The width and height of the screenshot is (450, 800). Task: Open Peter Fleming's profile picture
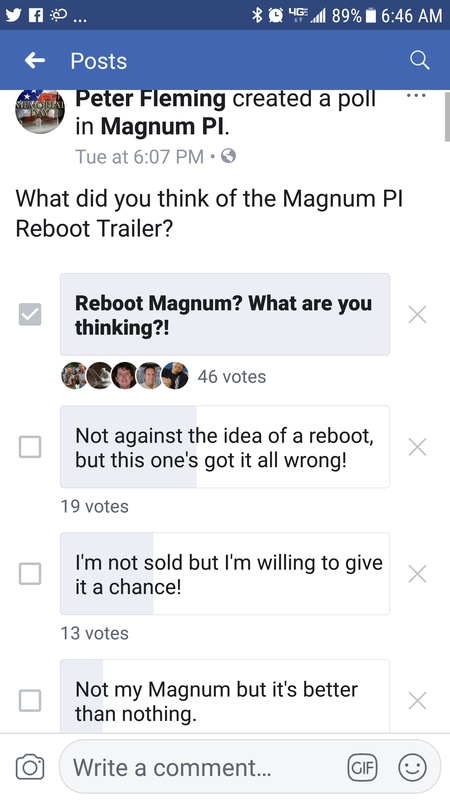click(x=40, y=109)
